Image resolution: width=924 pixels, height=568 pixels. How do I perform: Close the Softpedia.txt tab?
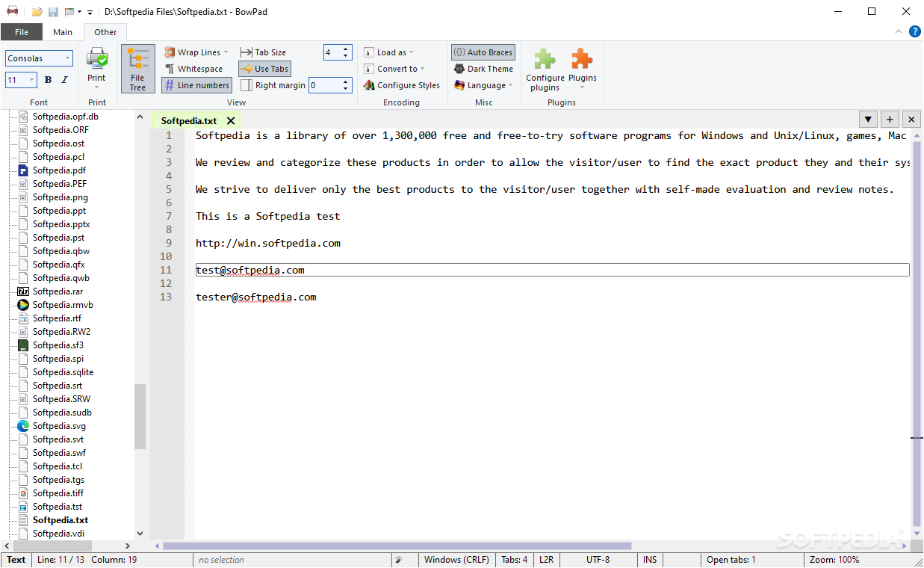tap(231, 120)
